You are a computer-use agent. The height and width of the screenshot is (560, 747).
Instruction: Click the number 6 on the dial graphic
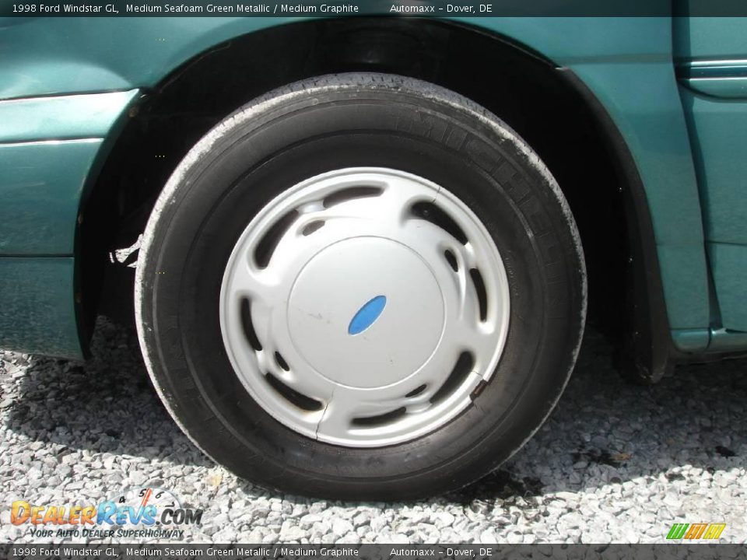click(x=159, y=494)
